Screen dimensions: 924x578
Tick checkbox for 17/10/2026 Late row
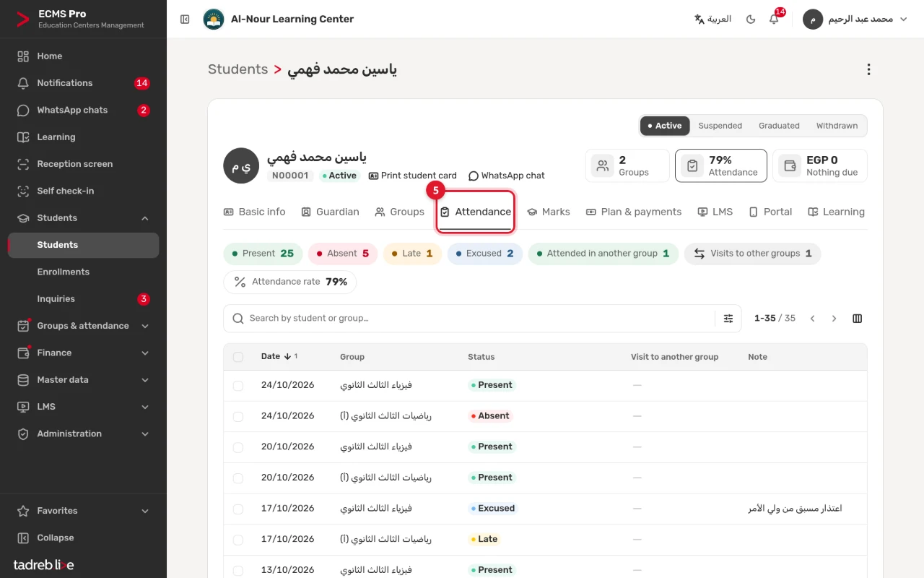tap(238, 540)
